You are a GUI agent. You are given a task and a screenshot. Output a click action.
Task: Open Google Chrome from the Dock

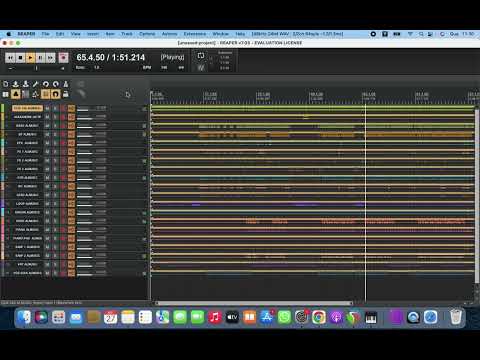pyautogui.click(x=319, y=317)
